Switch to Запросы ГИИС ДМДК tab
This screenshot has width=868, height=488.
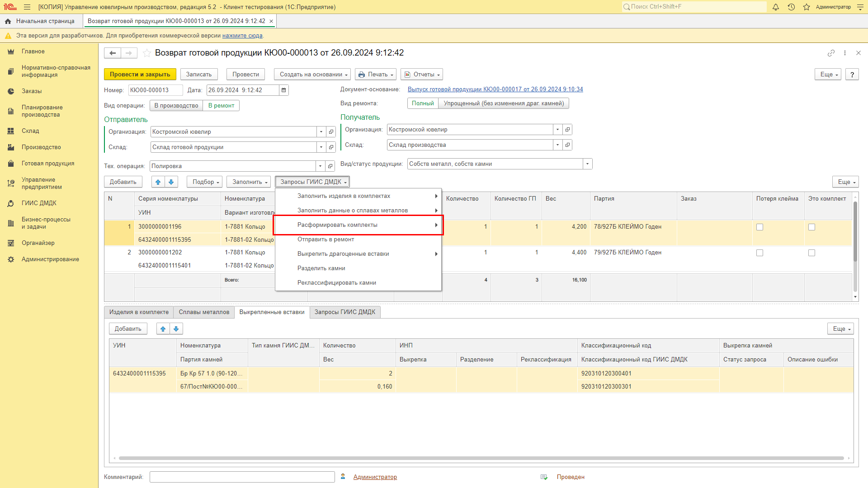[345, 312]
